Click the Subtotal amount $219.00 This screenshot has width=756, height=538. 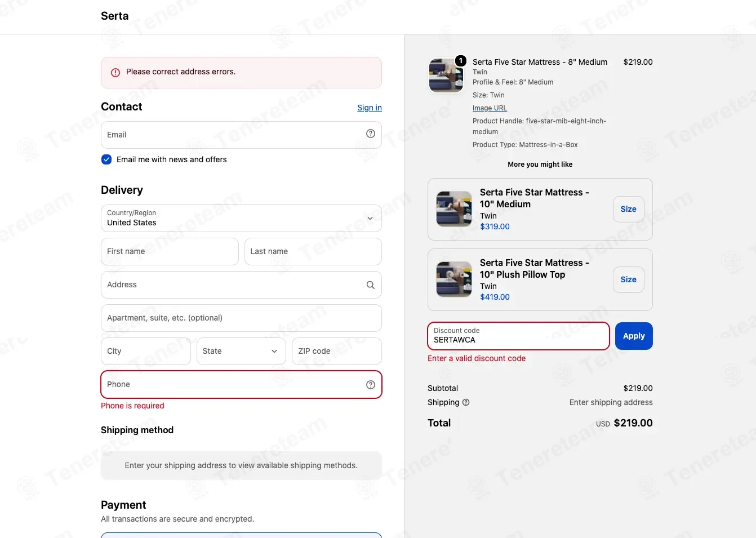[x=638, y=388]
